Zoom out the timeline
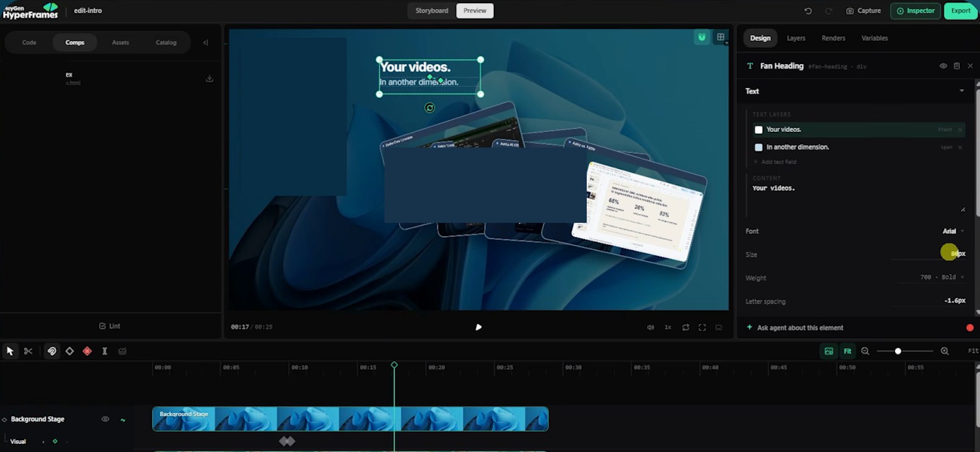Viewport: 980px width, 452px height. tap(865, 351)
